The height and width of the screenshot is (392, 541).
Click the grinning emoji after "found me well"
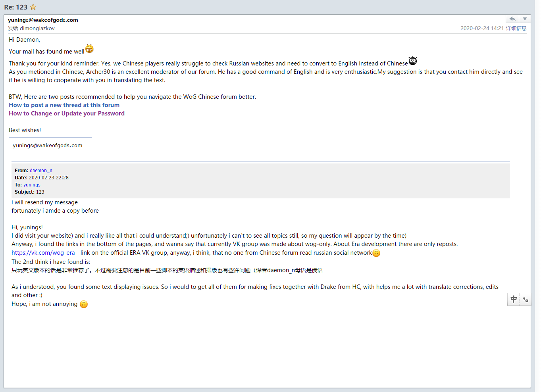(x=90, y=49)
